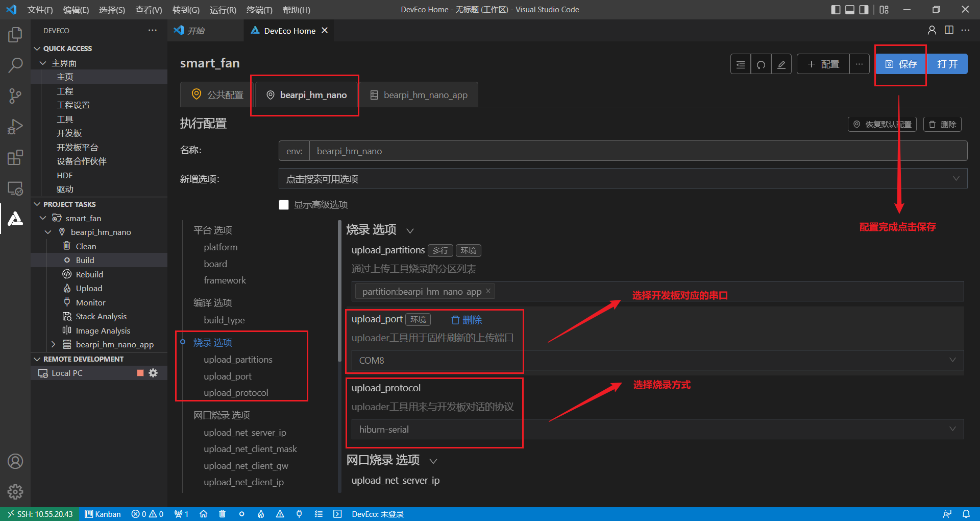Toggle the split editor layout icon
The width and height of the screenshot is (980, 521).
coord(949,30)
